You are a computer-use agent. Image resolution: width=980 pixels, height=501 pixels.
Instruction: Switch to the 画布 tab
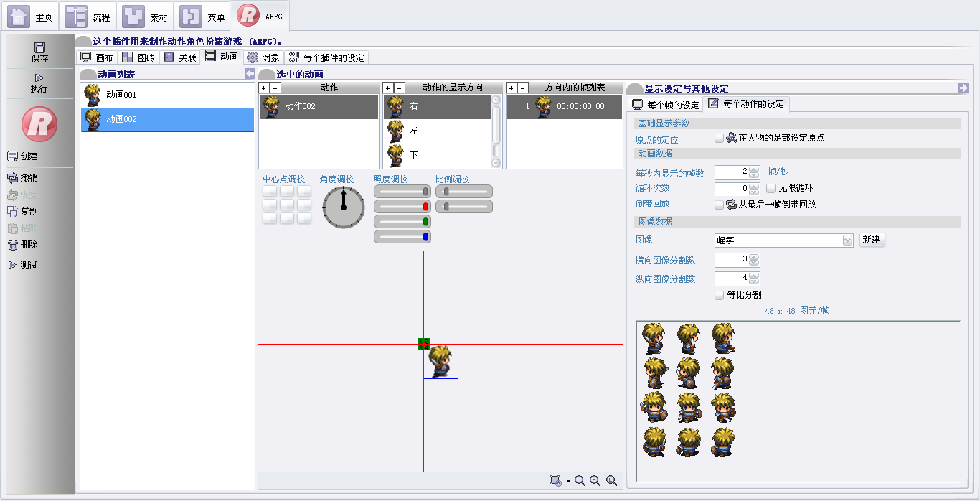click(x=97, y=57)
